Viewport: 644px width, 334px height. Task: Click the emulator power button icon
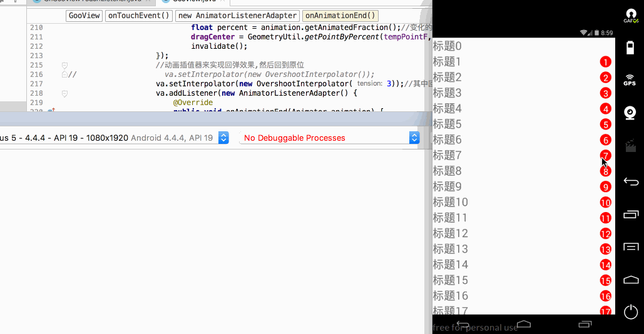click(631, 312)
